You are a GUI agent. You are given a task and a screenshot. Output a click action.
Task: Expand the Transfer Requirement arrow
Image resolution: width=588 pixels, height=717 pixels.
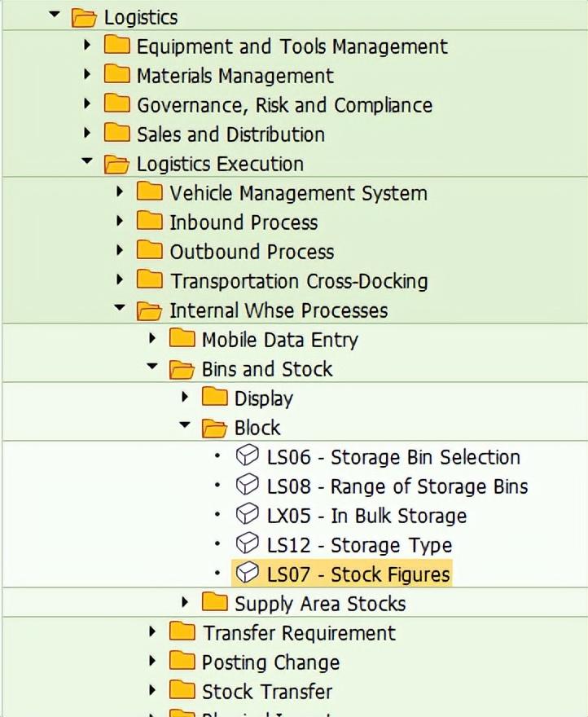coord(152,632)
